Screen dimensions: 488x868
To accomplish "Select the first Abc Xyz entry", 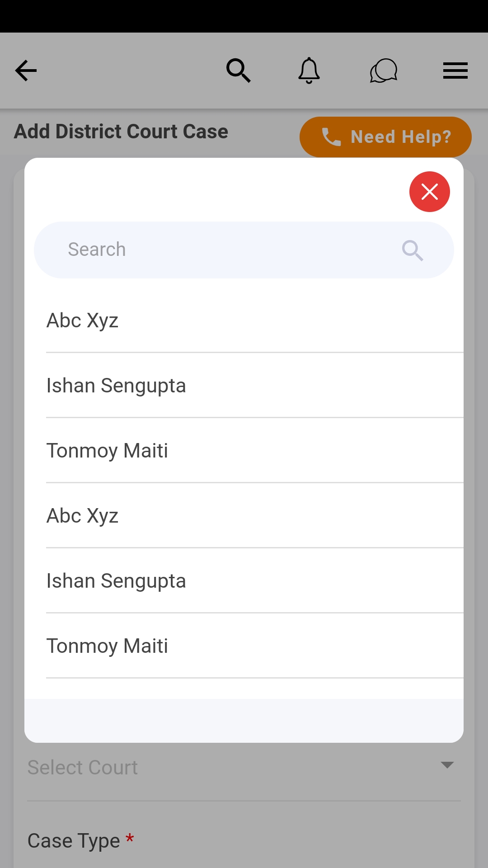I will 82,321.
